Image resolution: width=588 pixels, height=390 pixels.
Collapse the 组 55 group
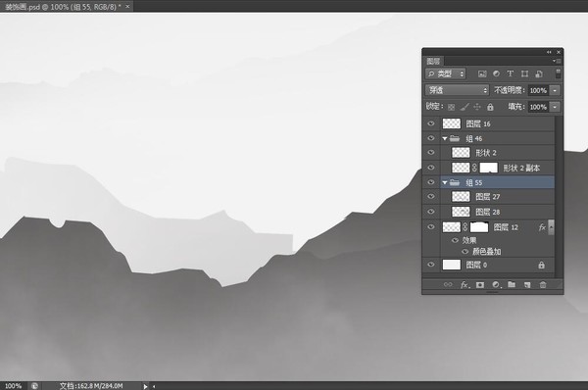[x=445, y=182]
